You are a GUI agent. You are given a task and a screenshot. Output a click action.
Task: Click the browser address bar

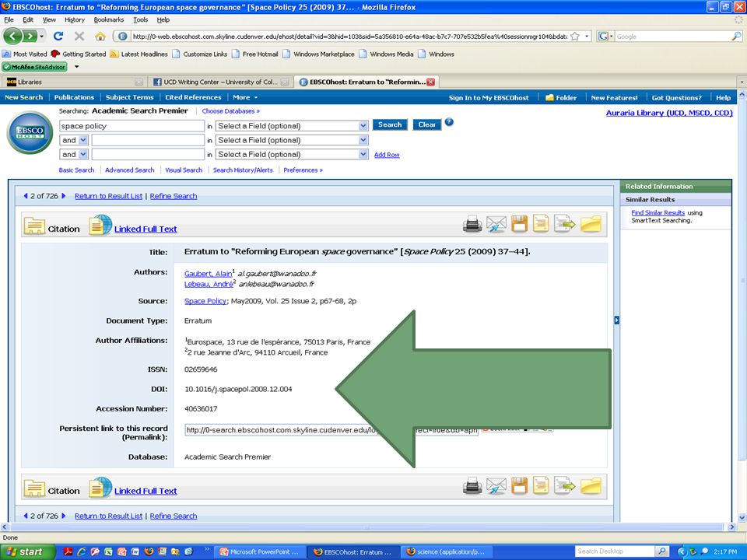[x=349, y=37]
